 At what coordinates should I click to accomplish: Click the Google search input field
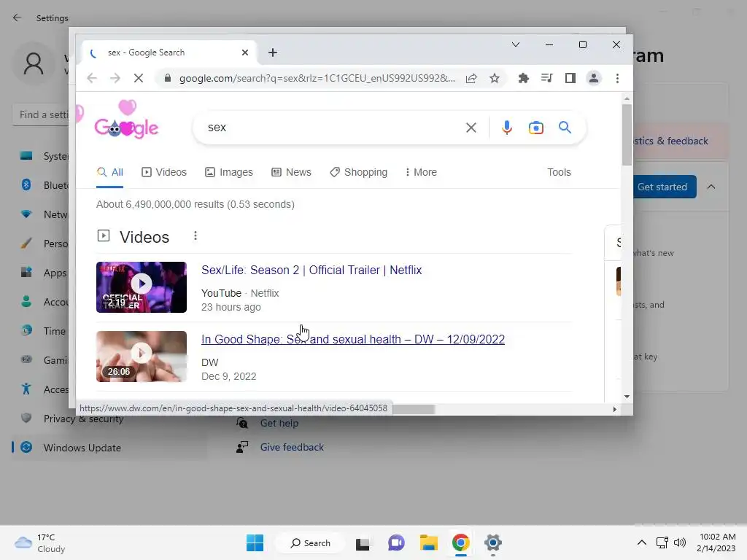click(x=333, y=128)
